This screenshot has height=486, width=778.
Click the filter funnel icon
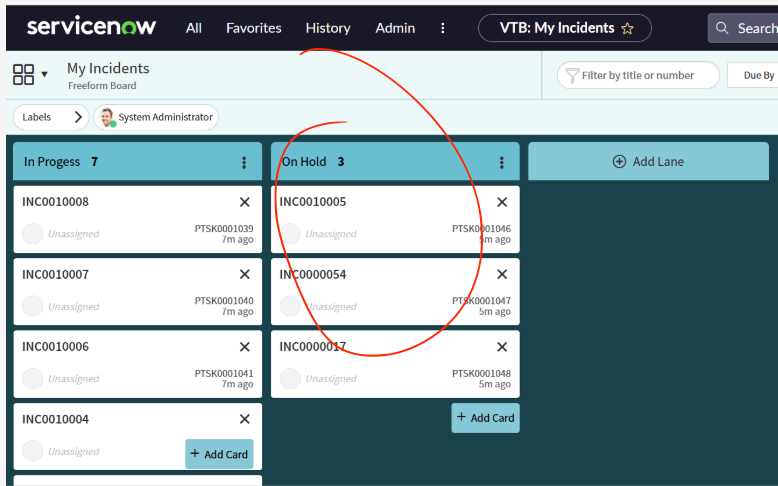(x=572, y=75)
